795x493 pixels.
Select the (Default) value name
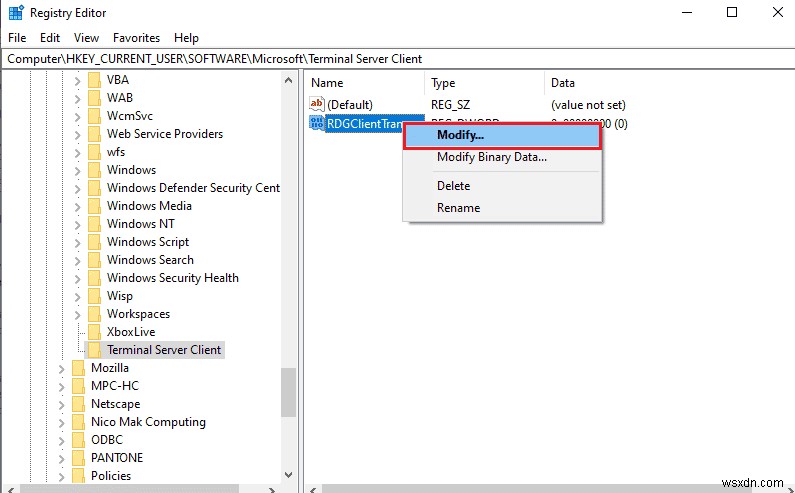pyautogui.click(x=350, y=105)
